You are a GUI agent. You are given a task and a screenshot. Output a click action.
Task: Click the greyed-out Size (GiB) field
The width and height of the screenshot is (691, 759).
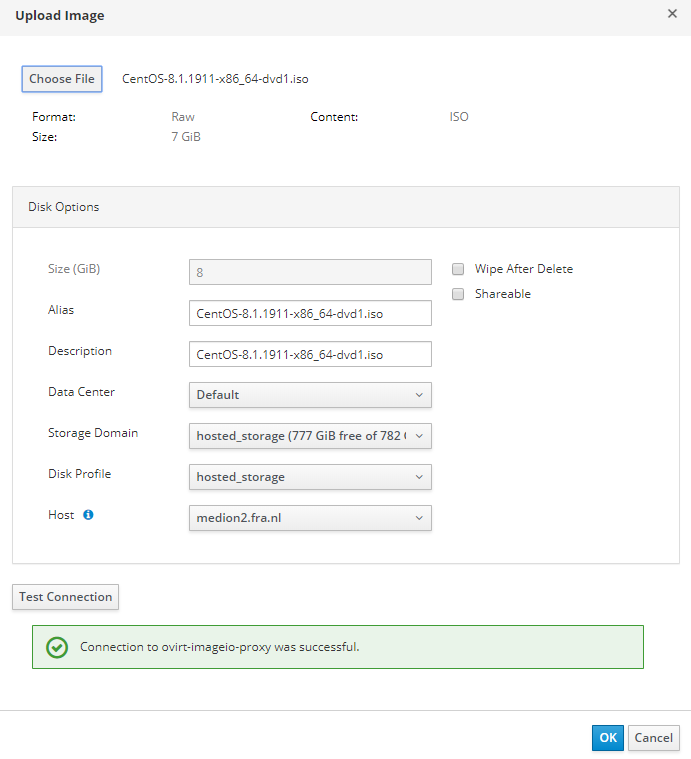tap(310, 272)
